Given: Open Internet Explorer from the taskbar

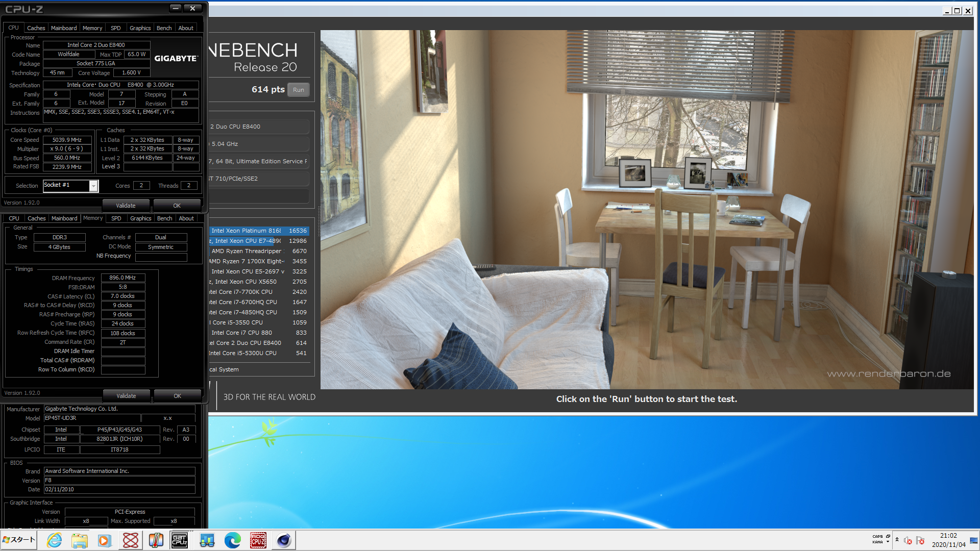Looking at the screenshot, I should click(x=54, y=540).
